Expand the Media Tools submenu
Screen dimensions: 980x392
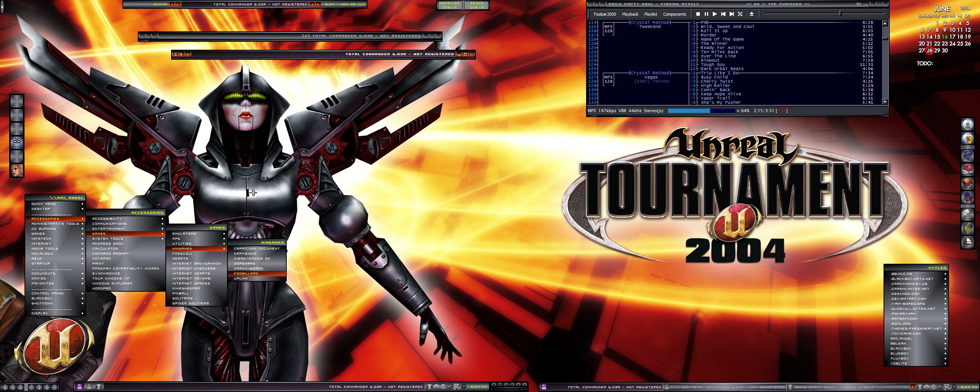tap(55, 249)
